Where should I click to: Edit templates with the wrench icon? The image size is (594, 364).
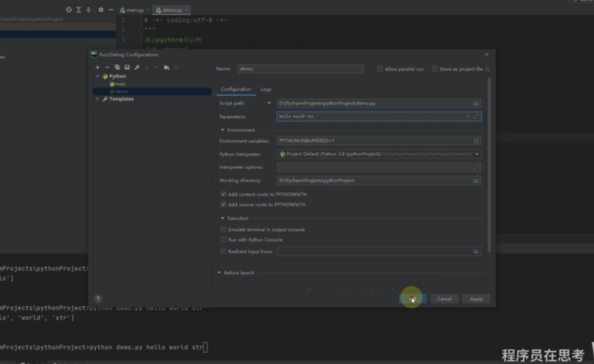(137, 67)
